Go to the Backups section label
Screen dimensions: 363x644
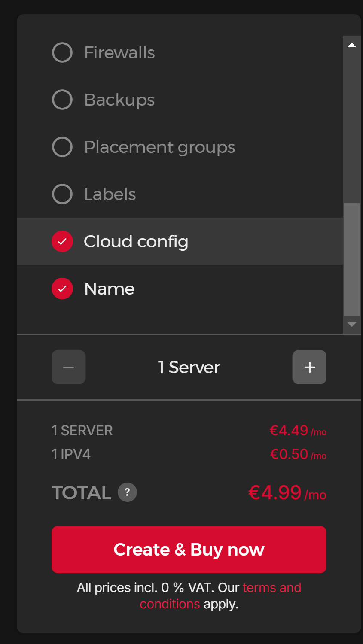pyautogui.click(x=119, y=100)
